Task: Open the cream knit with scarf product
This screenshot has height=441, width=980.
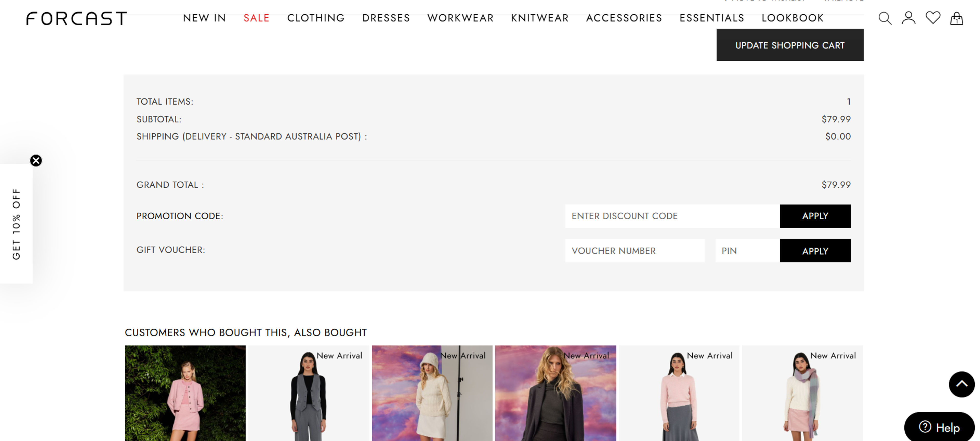Action: (x=802, y=393)
